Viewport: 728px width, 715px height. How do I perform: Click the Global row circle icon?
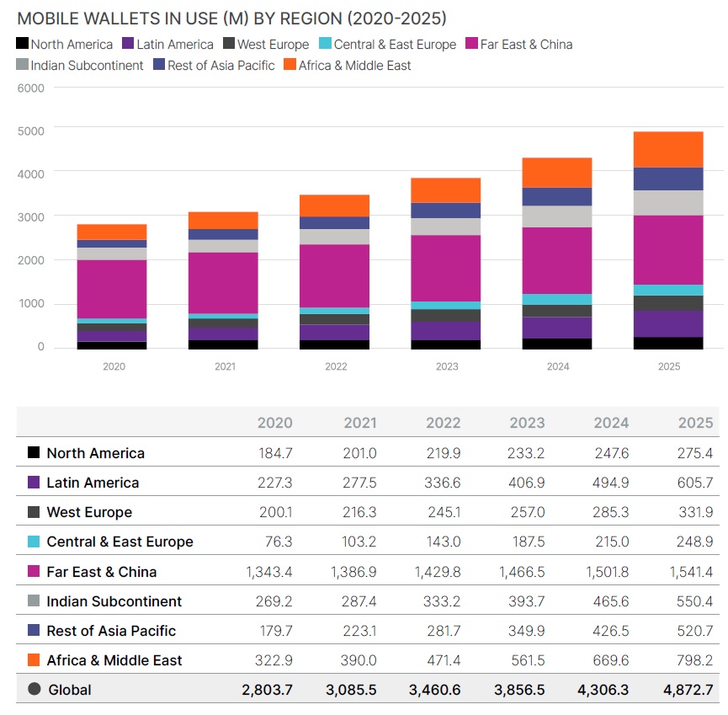tap(34, 689)
